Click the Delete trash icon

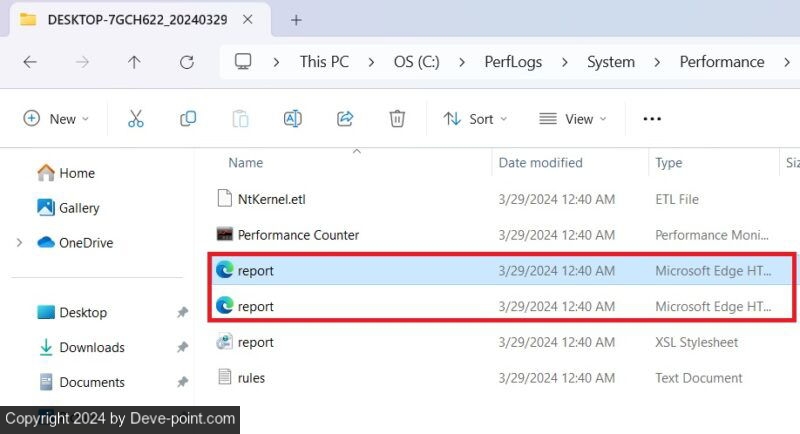397,119
